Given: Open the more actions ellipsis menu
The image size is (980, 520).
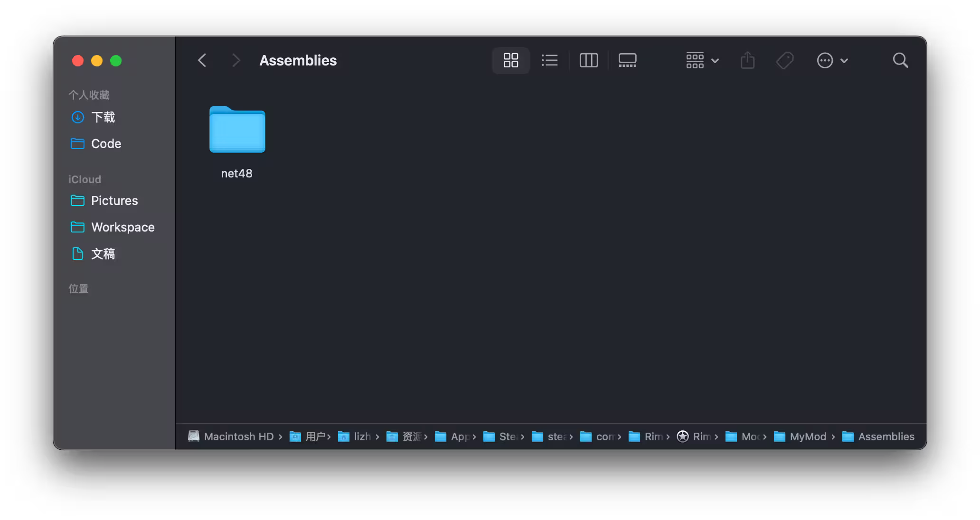Looking at the screenshot, I should (832, 60).
